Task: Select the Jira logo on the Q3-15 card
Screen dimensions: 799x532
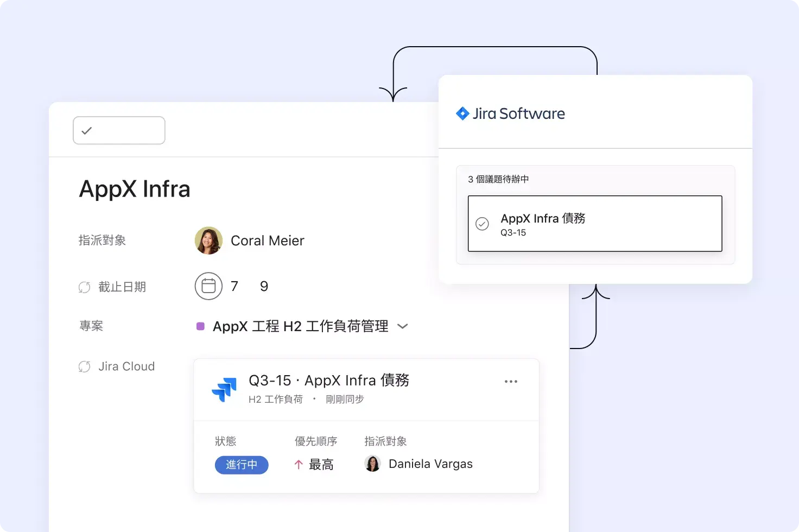Action: click(225, 390)
